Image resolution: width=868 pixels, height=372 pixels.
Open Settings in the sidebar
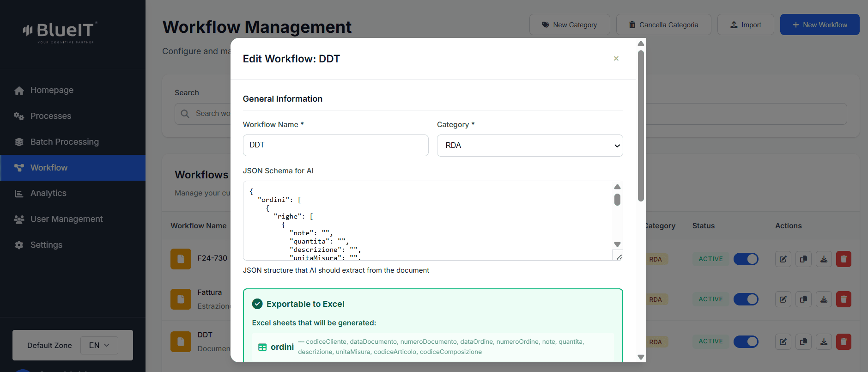click(x=73, y=245)
